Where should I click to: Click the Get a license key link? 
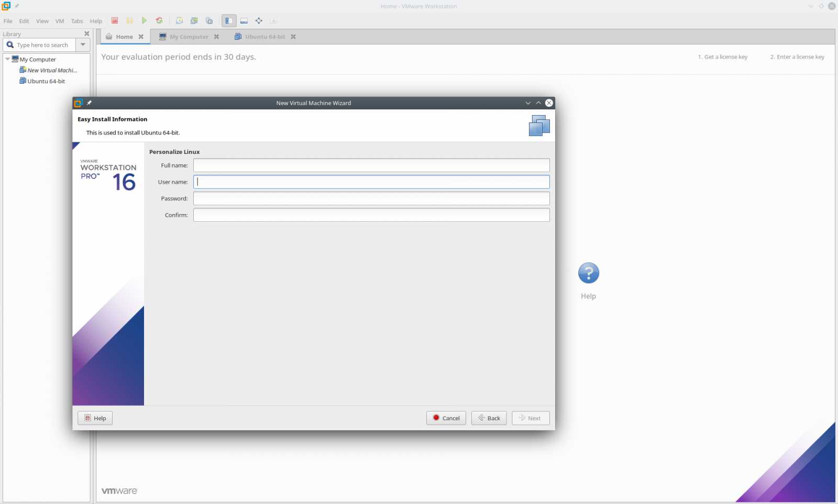click(723, 57)
